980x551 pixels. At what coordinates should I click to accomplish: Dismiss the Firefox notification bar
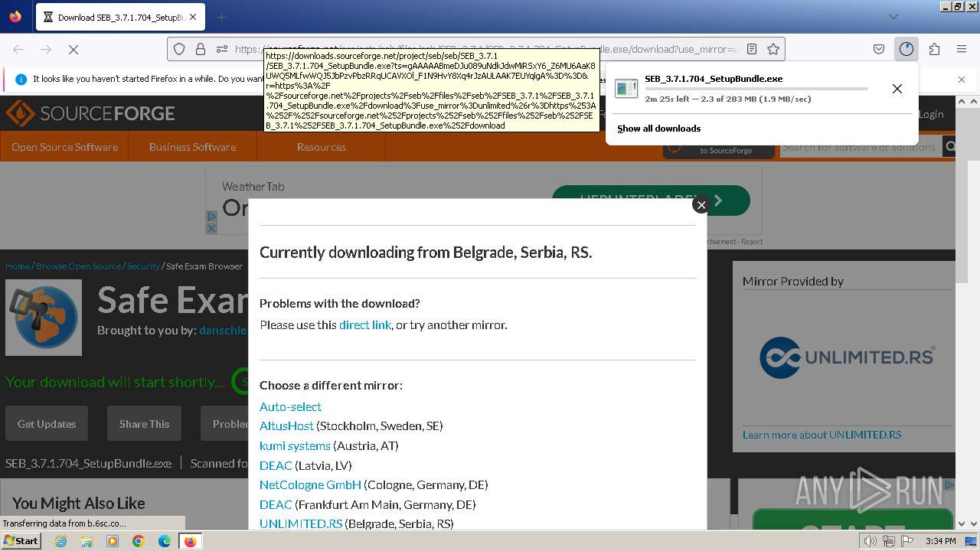pyautogui.click(x=962, y=80)
